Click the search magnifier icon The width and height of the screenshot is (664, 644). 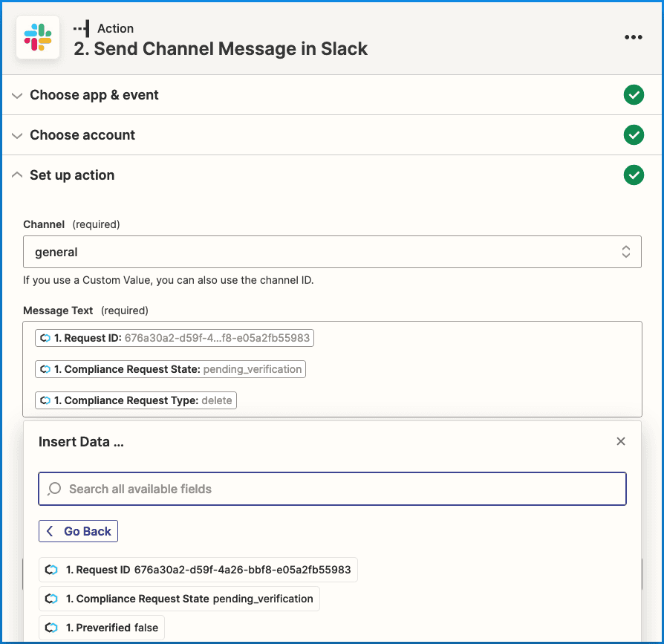[x=54, y=489]
